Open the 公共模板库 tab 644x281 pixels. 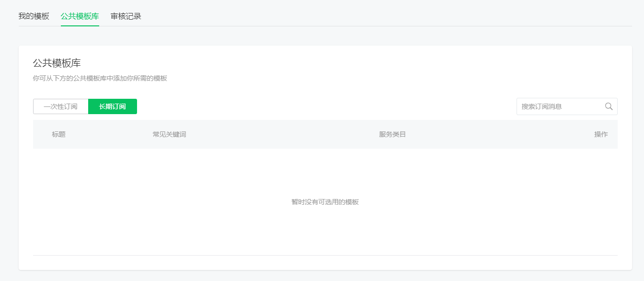pyautogui.click(x=80, y=16)
